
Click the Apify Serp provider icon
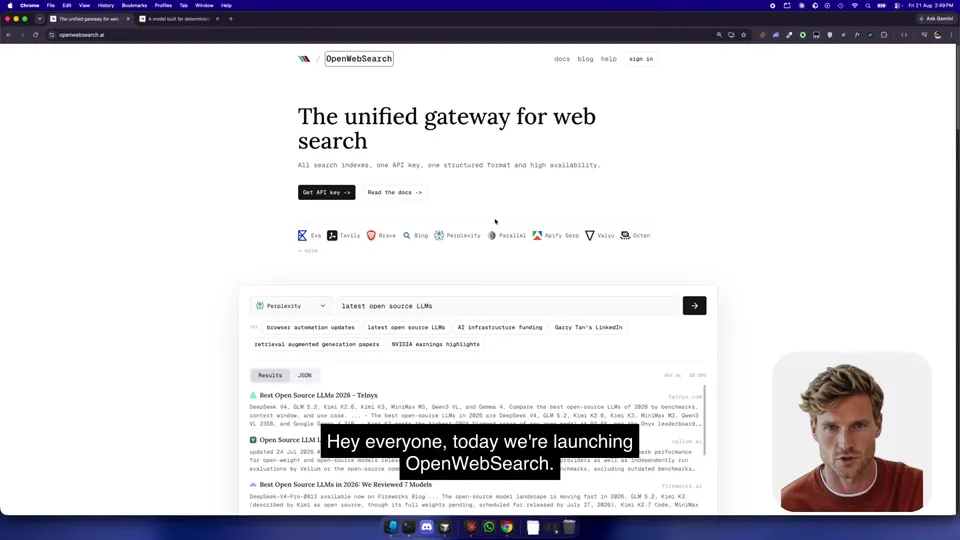tap(537, 235)
